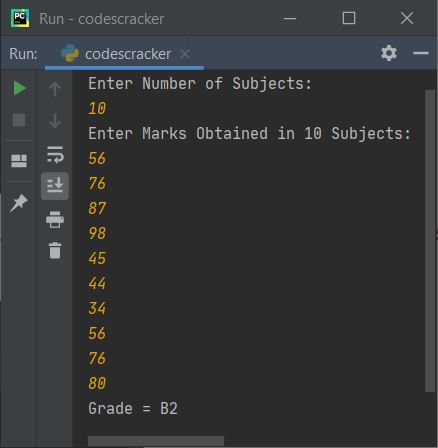Click the Down the stack trace arrow
Image resolution: width=438 pixels, height=448 pixels.
(55, 120)
